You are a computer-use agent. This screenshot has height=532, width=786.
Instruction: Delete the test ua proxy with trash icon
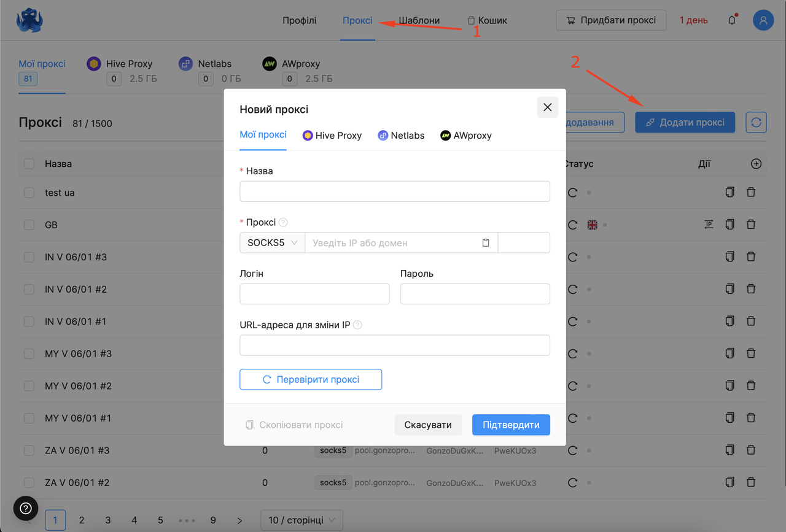[750, 193]
